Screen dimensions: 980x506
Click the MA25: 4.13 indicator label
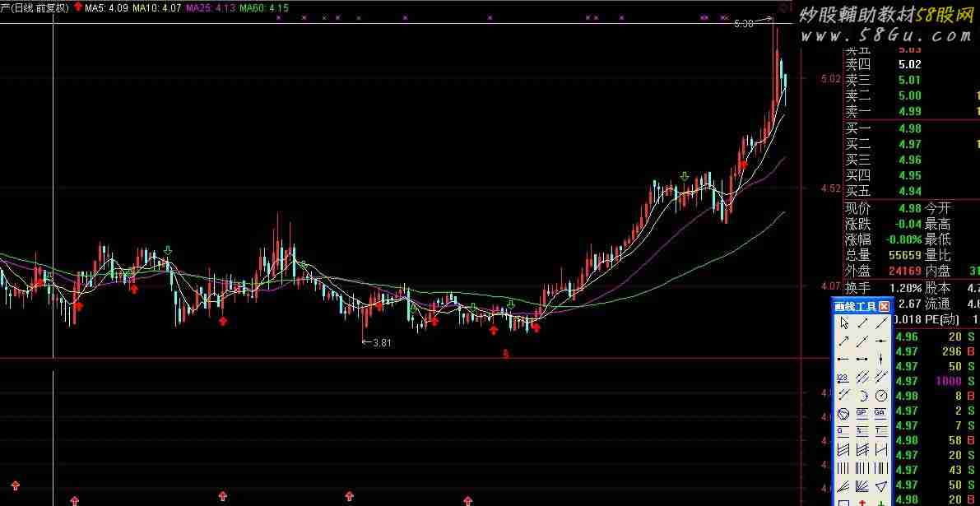point(211,8)
